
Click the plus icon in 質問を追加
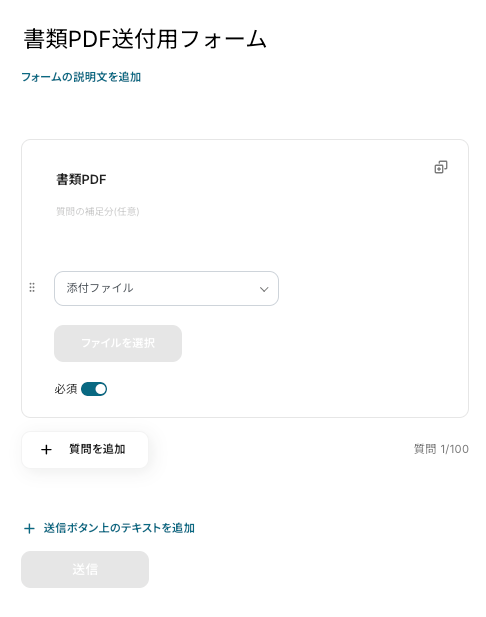[x=46, y=449]
